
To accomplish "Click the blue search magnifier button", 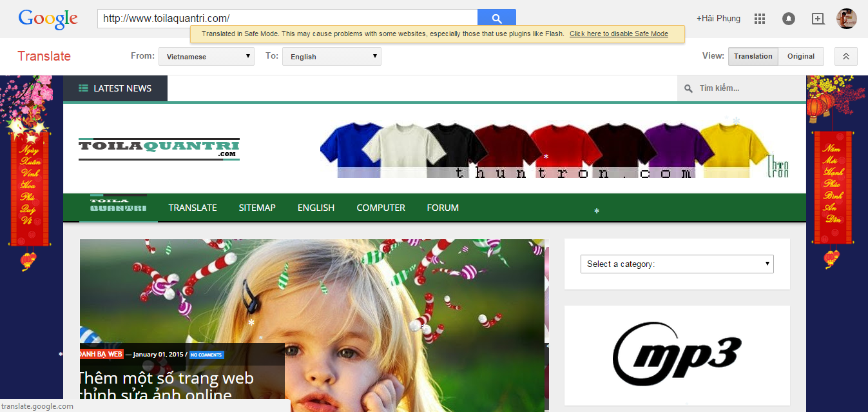I will pos(497,19).
